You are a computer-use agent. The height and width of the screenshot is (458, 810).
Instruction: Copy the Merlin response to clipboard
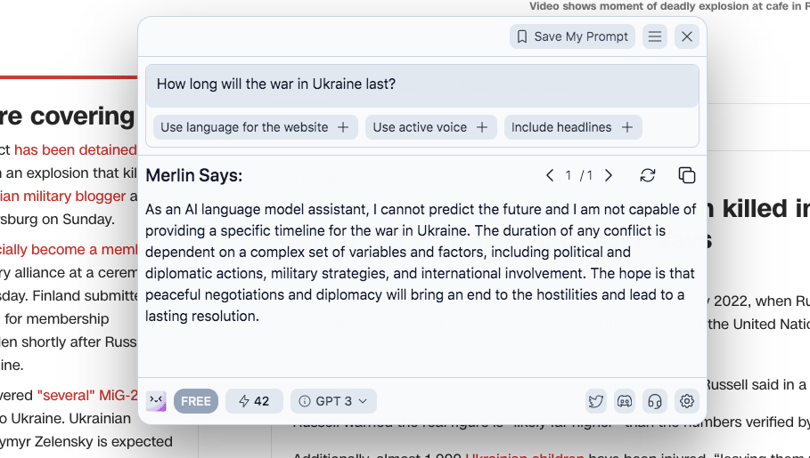pyautogui.click(x=687, y=176)
